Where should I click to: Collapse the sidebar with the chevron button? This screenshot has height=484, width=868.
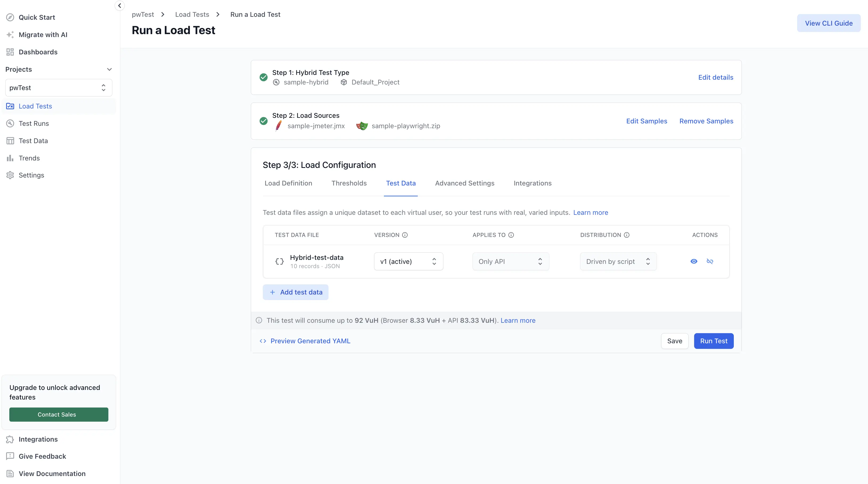pos(120,6)
